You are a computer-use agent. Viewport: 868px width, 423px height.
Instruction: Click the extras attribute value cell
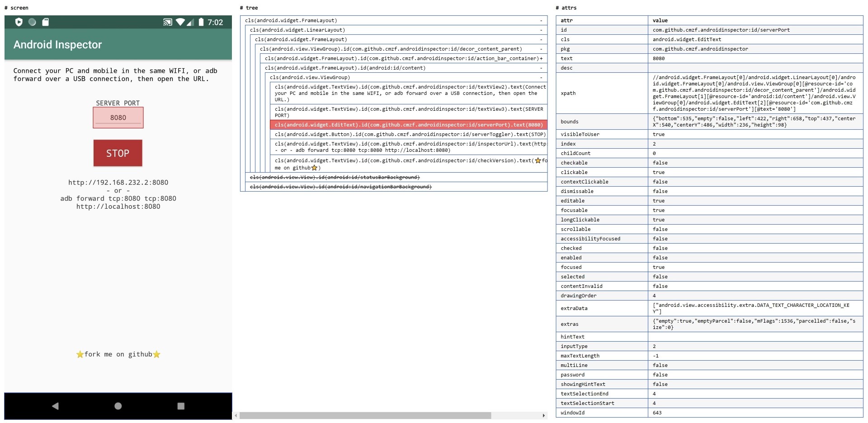click(x=755, y=324)
